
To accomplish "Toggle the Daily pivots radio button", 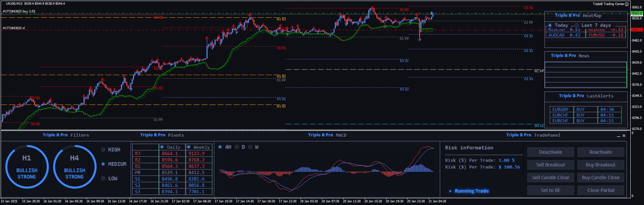I will (x=162, y=147).
